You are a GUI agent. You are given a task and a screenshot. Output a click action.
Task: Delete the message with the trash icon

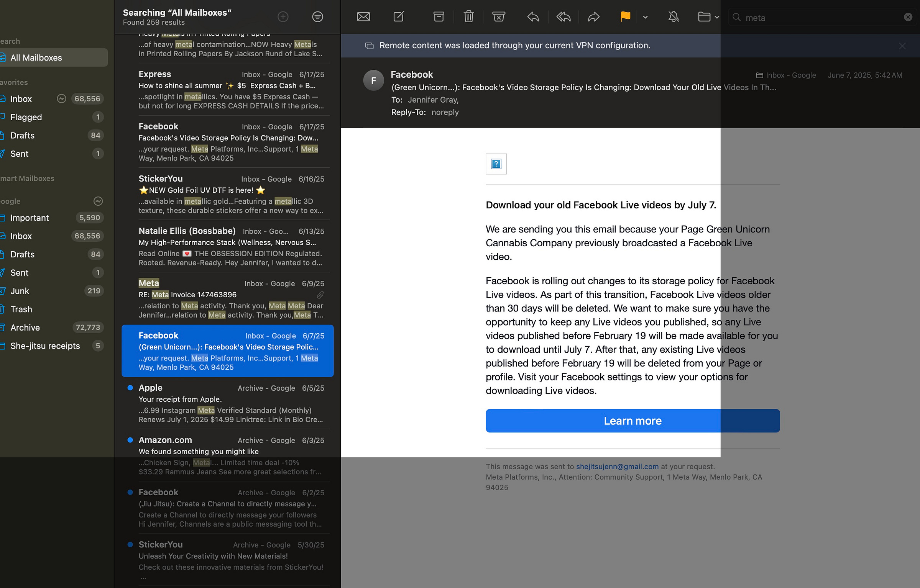coord(468,17)
